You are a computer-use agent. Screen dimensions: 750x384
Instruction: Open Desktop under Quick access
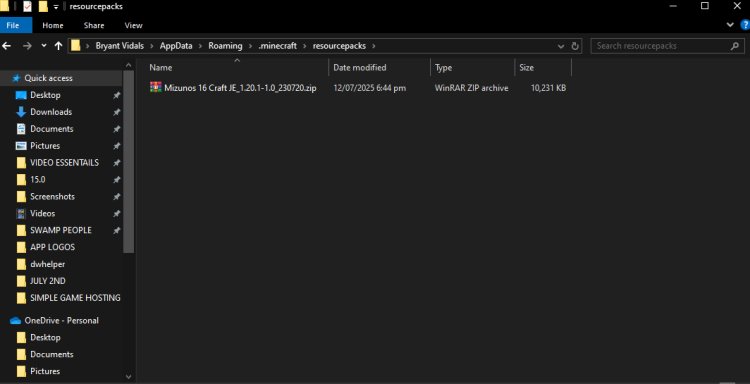45,95
